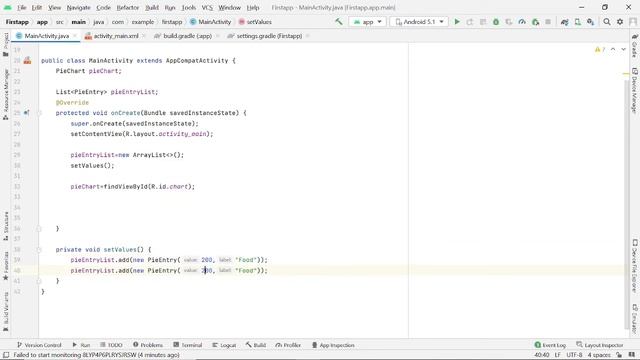Image resolution: width=640 pixels, height=360 pixels.
Task: Open IDE settings gear icon
Action: point(620,22)
